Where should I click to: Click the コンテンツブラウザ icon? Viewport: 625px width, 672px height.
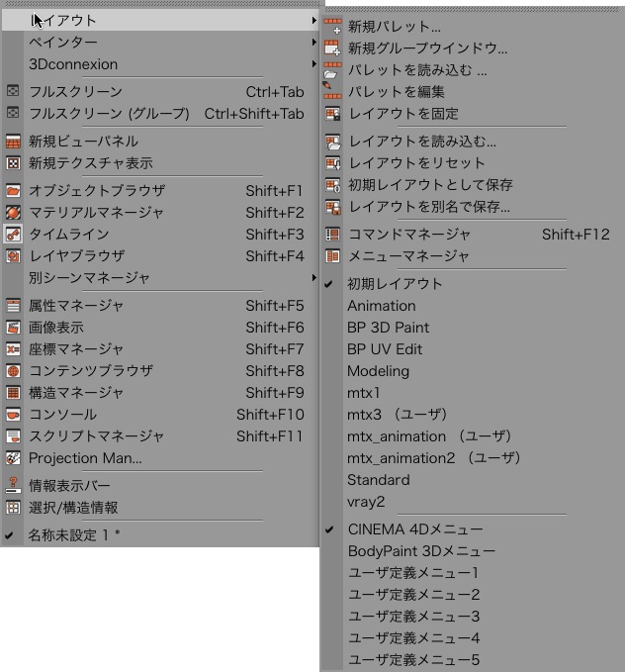coord(13,370)
